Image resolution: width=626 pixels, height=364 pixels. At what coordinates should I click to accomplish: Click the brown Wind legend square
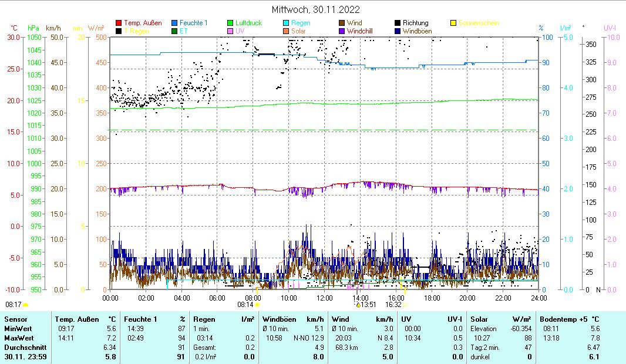[x=342, y=23]
